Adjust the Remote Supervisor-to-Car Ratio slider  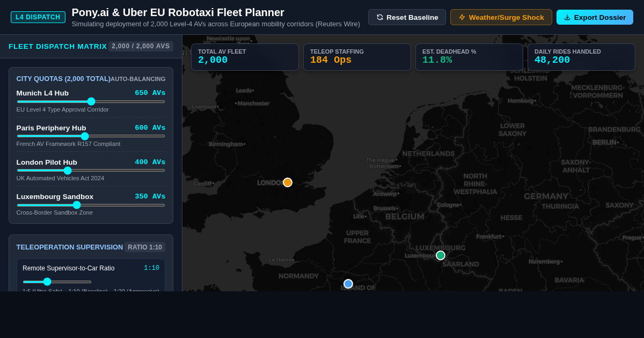(x=57, y=282)
